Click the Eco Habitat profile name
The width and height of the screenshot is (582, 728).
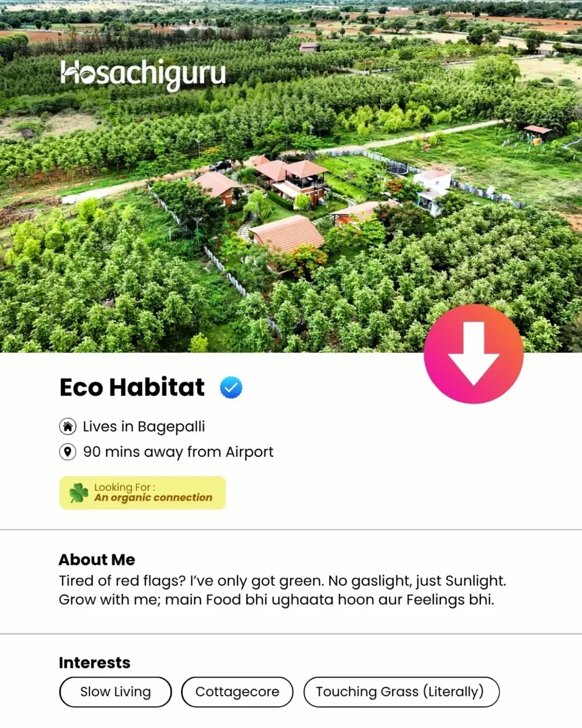click(x=132, y=387)
